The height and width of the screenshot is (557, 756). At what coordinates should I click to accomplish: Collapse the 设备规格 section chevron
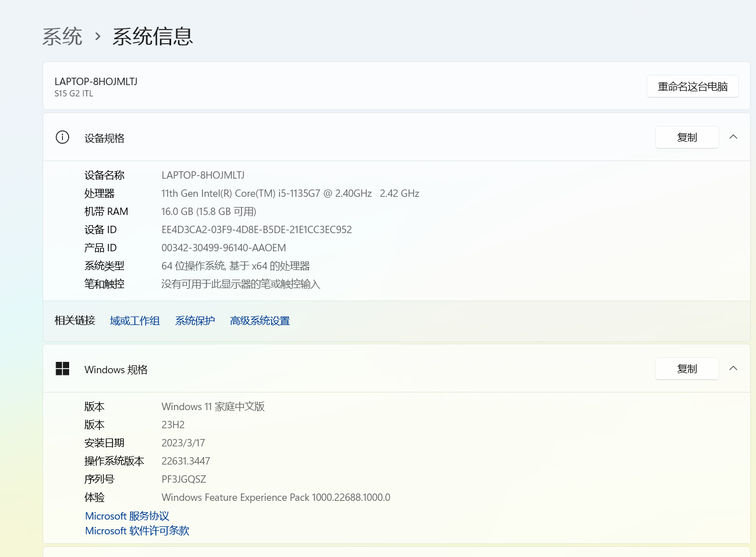733,137
